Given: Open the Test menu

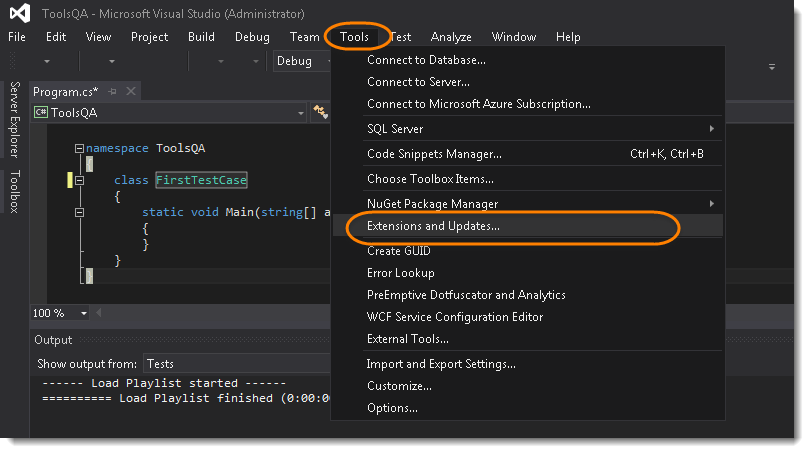Looking at the screenshot, I should (x=401, y=37).
